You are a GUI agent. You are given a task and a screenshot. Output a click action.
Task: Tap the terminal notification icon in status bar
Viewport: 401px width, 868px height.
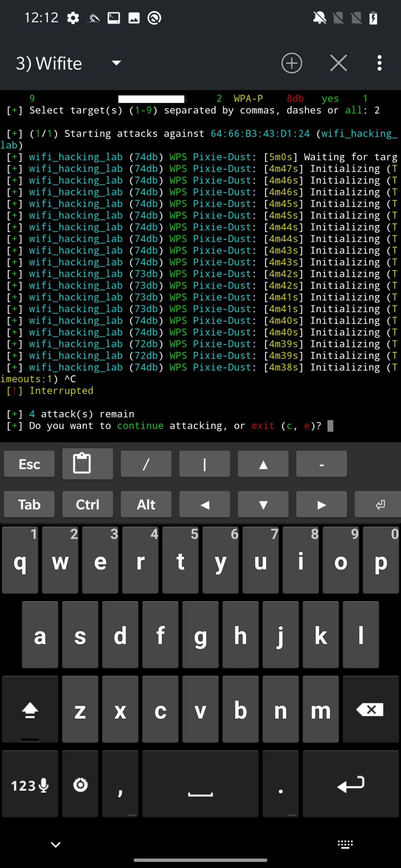114,18
